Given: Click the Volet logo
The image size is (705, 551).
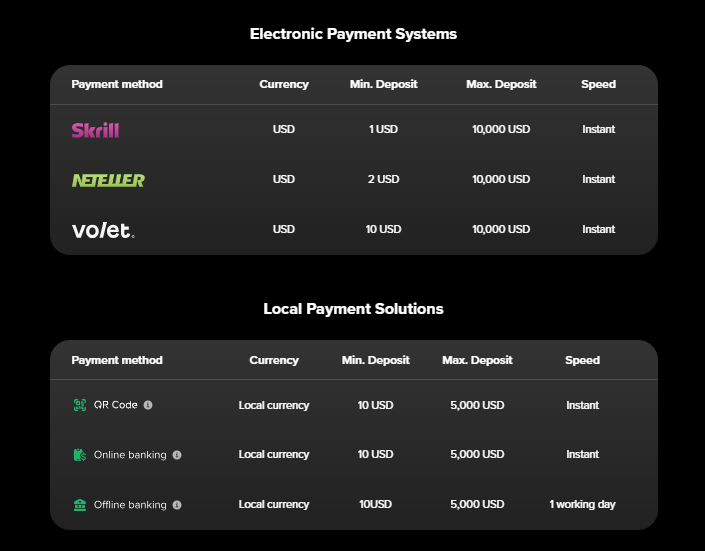Looking at the screenshot, I should coord(102,230).
